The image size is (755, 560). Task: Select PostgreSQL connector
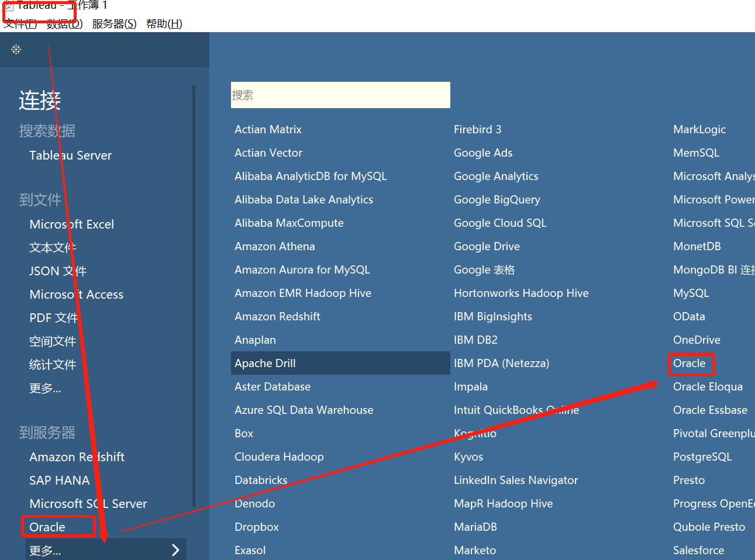(x=703, y=457)
